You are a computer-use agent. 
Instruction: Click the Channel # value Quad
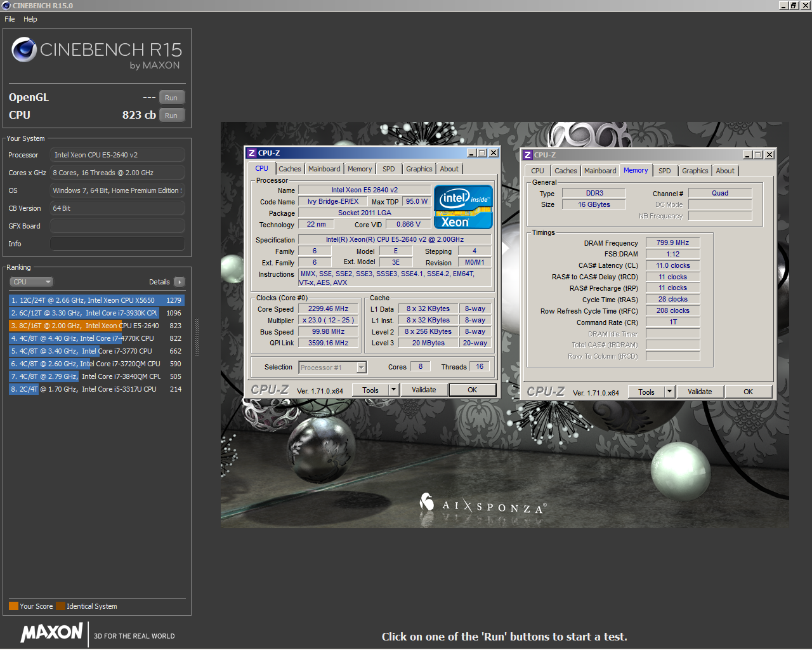point(720,193)
